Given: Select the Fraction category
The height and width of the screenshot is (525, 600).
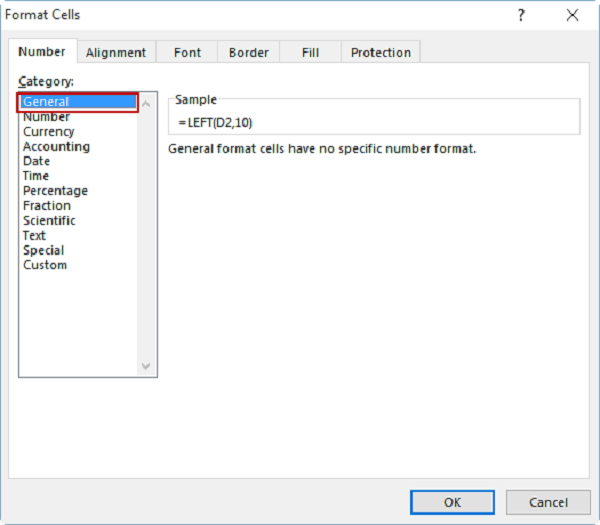Looking at the screenshot, I should point(46,206).
